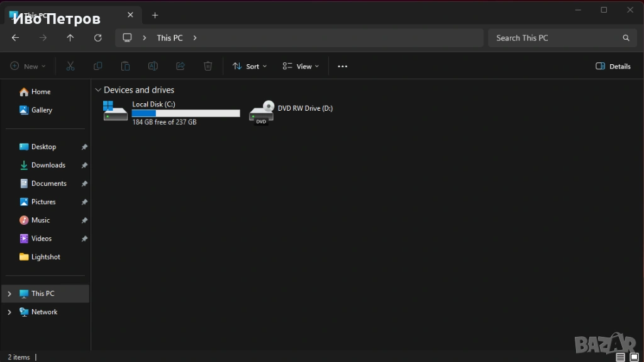The width and height of the screenshot is (644, 362).
Task: Open the See more three-dots menu
Action: pos(342,66)
